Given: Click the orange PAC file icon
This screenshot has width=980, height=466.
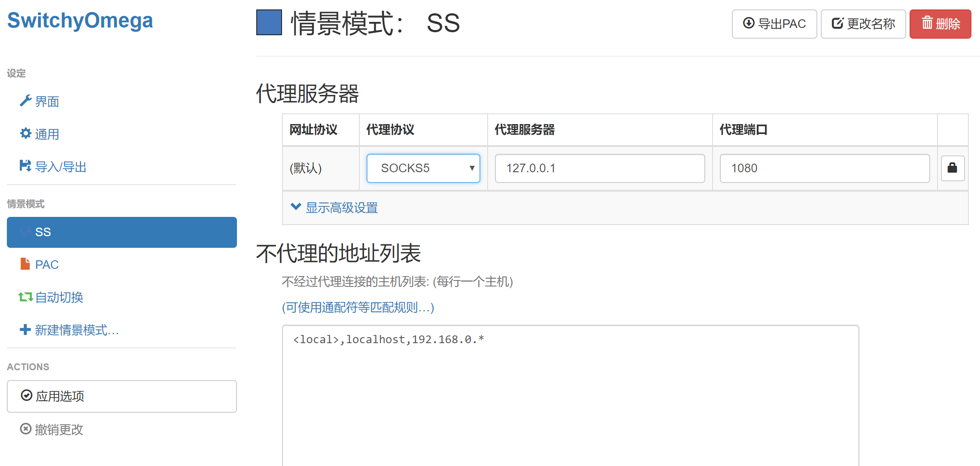Looking at the screenshot, I should pyautogui.click(x=25, y=264).
